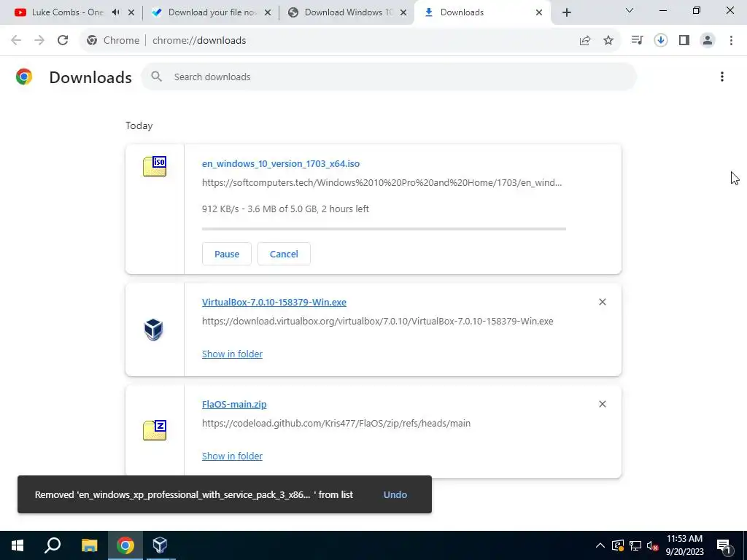Image resolution: width=747 pixels, height=560 pixels.
Task: Click the FlaOS zip file icon
Action: (x=155, y=430)
